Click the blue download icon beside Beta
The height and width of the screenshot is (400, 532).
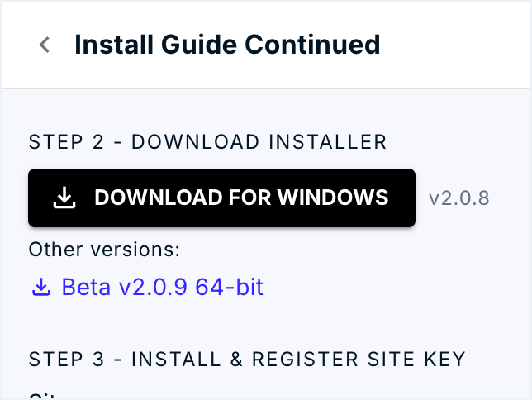pyautogui.click(x=41, y=287)
